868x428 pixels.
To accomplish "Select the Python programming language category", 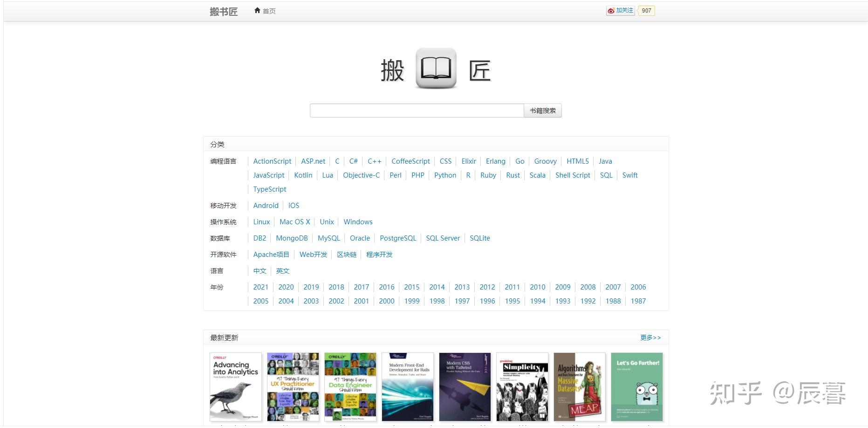I will (x=445, y=175).
